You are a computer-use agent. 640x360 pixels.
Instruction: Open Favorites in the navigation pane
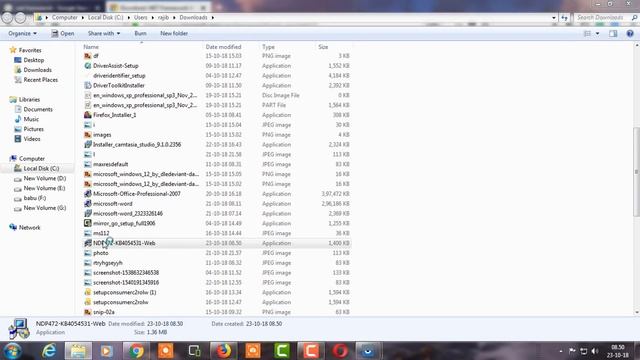(x=30, y=50)
